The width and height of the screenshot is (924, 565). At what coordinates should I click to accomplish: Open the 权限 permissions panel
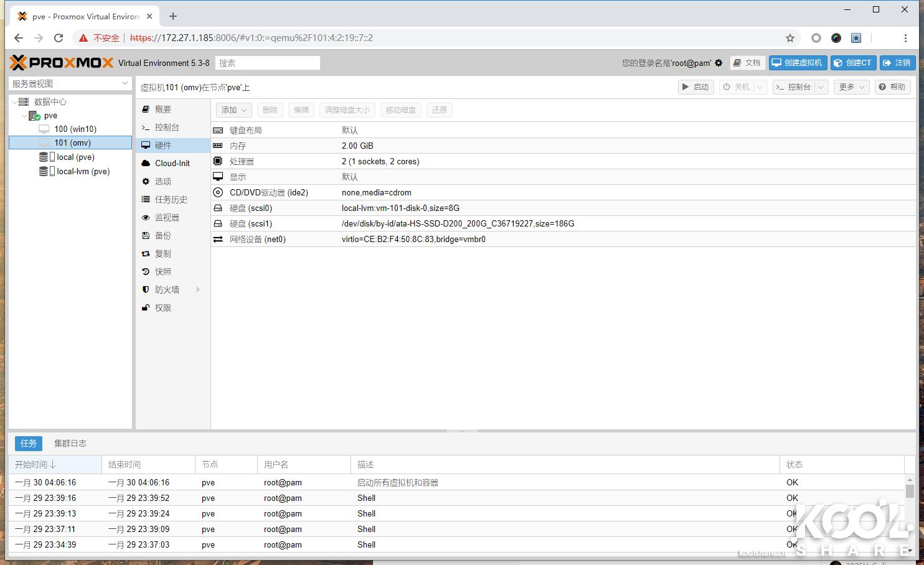pyautogui.click(x=162, y=307)
